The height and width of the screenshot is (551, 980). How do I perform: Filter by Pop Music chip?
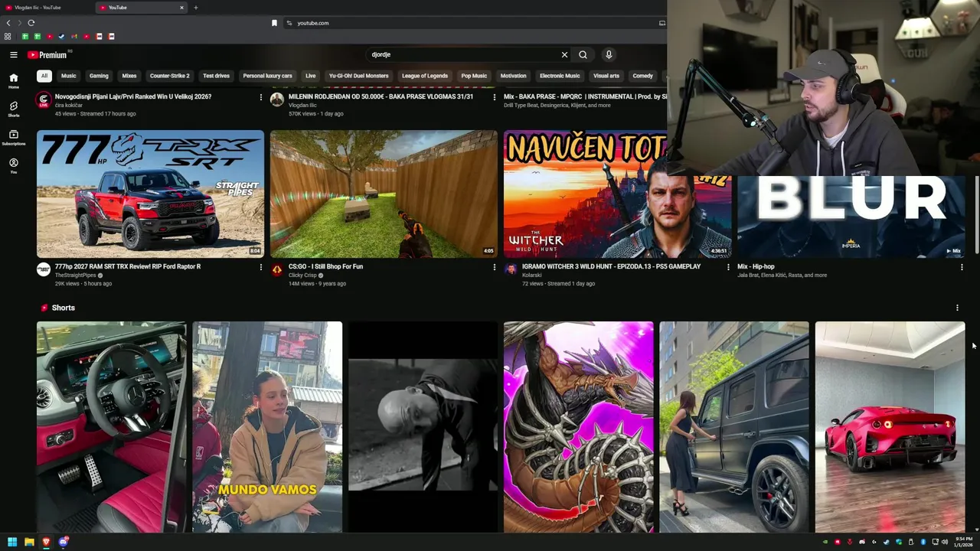pos(474,76)
